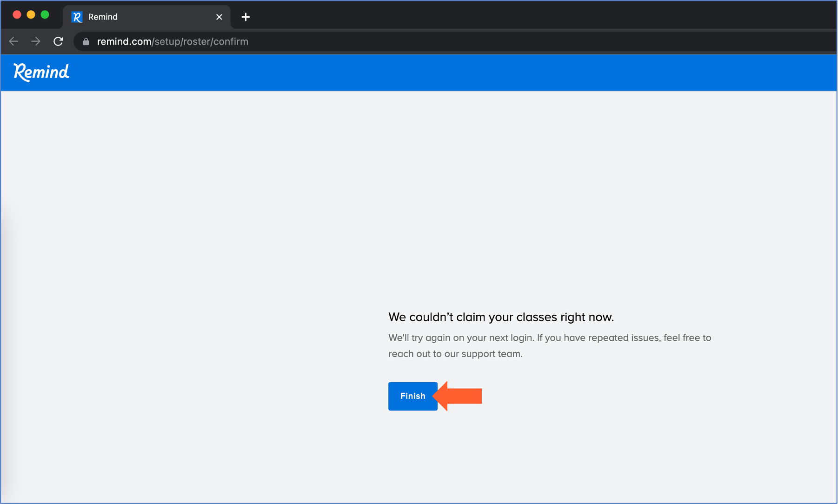
Task: Reload the current page
Action: tap(58, 41)
